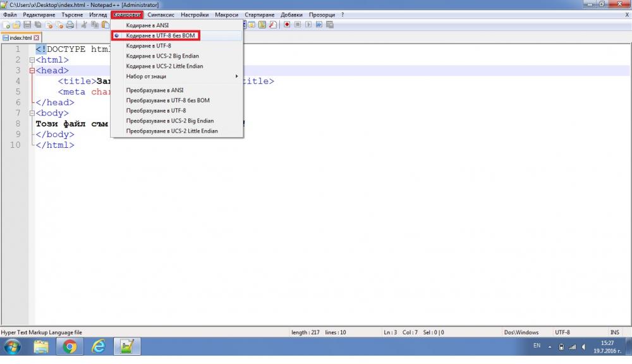Click the Print toolbar icon
The width and height of the screenshot is (632, 364).
coord(70,25)
